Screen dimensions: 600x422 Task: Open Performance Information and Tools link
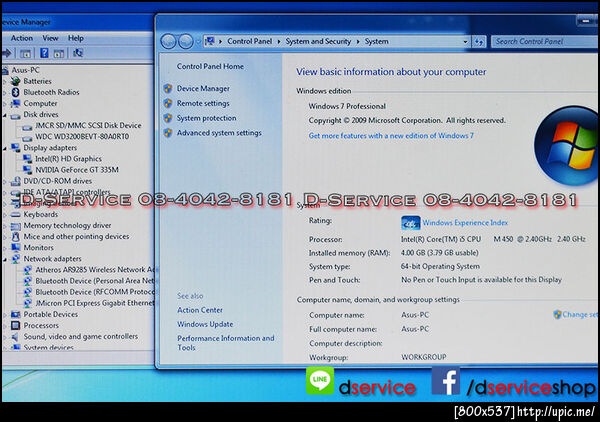click(226, 343)
